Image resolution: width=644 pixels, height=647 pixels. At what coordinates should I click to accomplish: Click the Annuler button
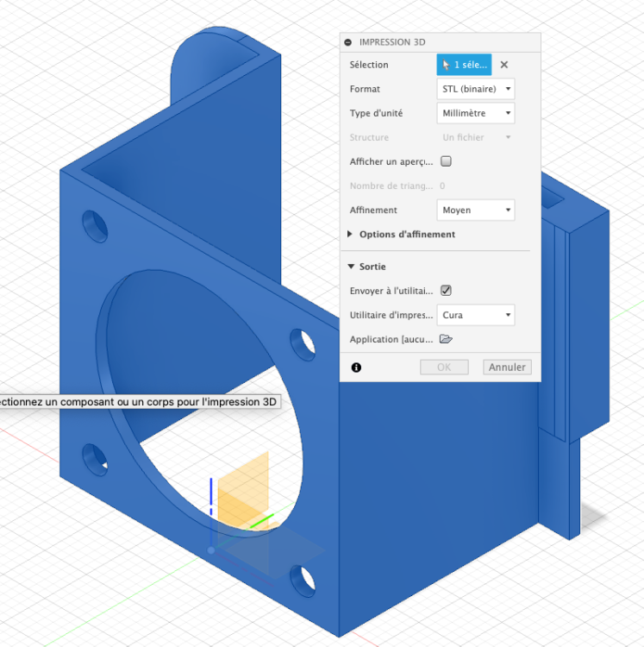click(507, 367)
